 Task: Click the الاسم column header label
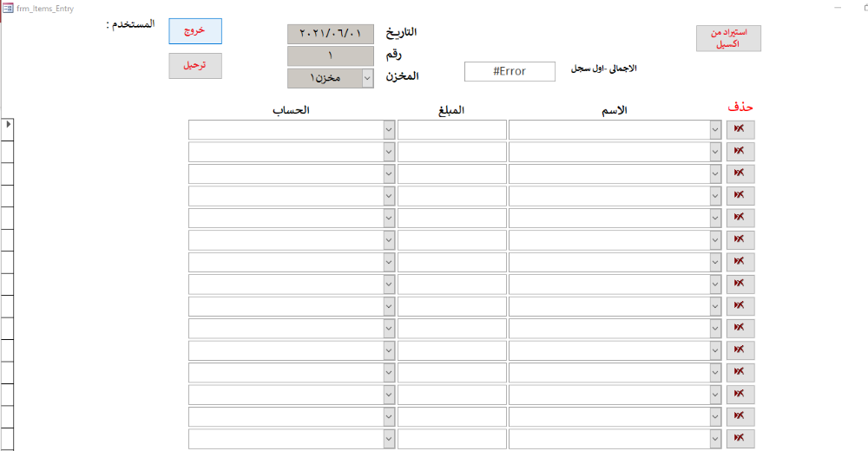(615, 110)
